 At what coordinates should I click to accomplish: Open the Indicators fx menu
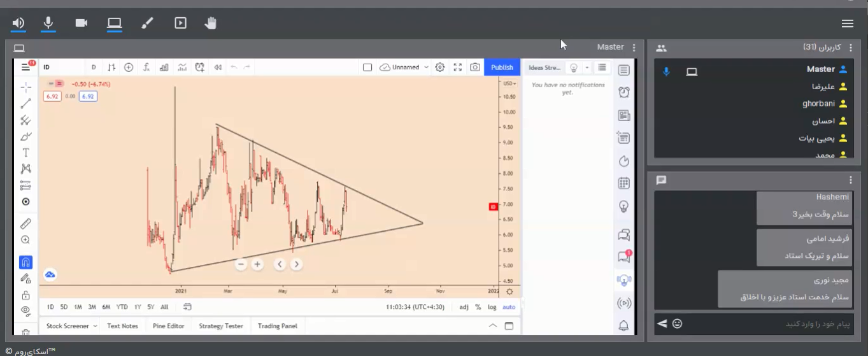146,68
